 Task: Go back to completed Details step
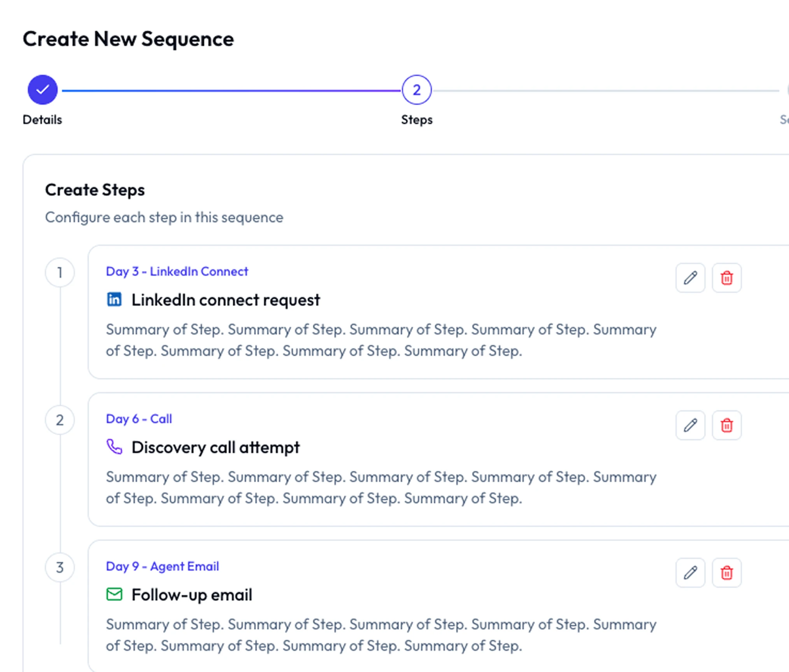42,90
